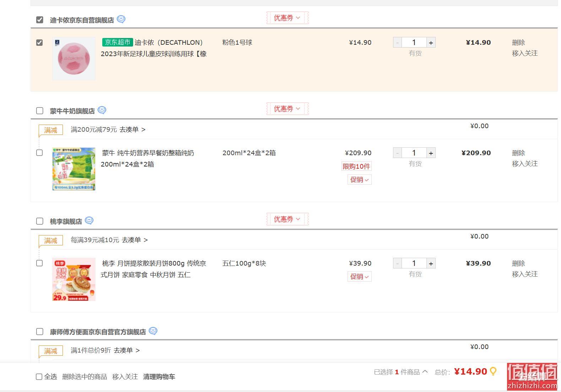Image resolution: width=561 pixels, height=392 pixels.
Task: Delete the DECATHLON football from cart
Action: point(518,43)
